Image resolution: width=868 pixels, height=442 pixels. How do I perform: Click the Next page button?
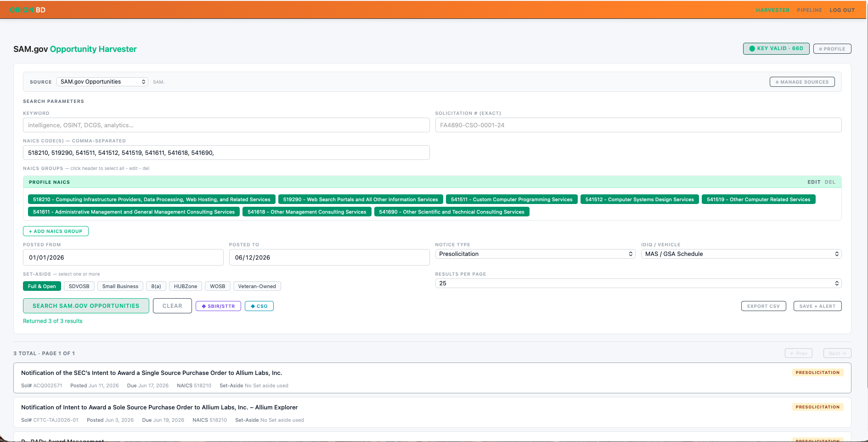point(837,353)
